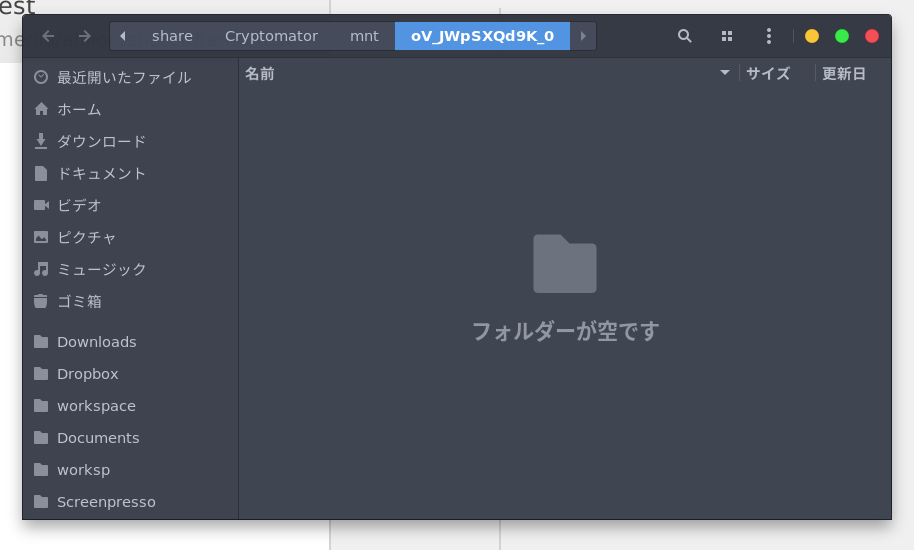Go forward using the right arrow
The height and width of the screenshot is (550, 914).
85,36
